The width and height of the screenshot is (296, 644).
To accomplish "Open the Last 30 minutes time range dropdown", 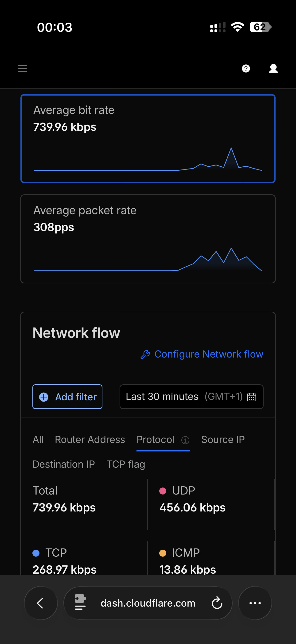I will click(x=185, y=397).
